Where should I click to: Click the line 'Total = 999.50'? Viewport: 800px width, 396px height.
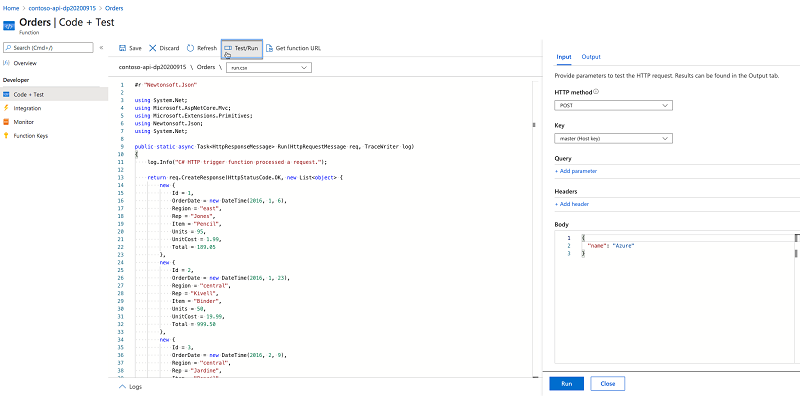193,325
